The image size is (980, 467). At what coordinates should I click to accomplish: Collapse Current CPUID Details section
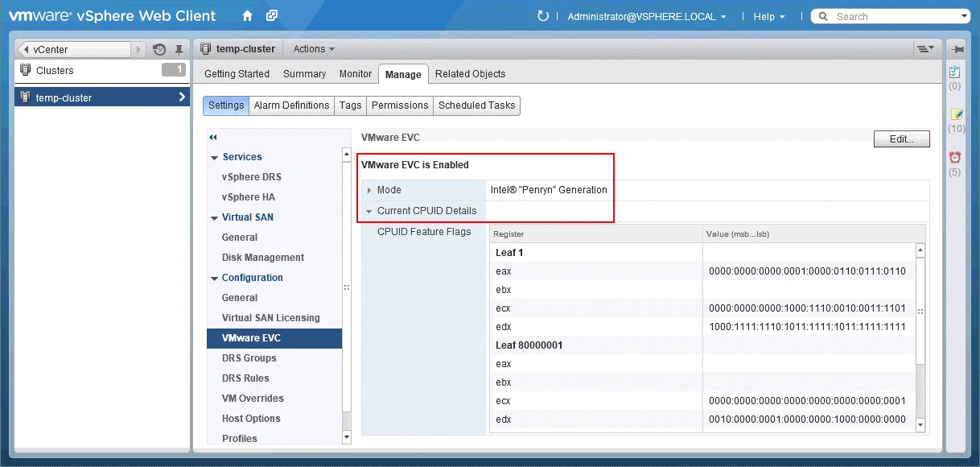(x=369, y=211)
